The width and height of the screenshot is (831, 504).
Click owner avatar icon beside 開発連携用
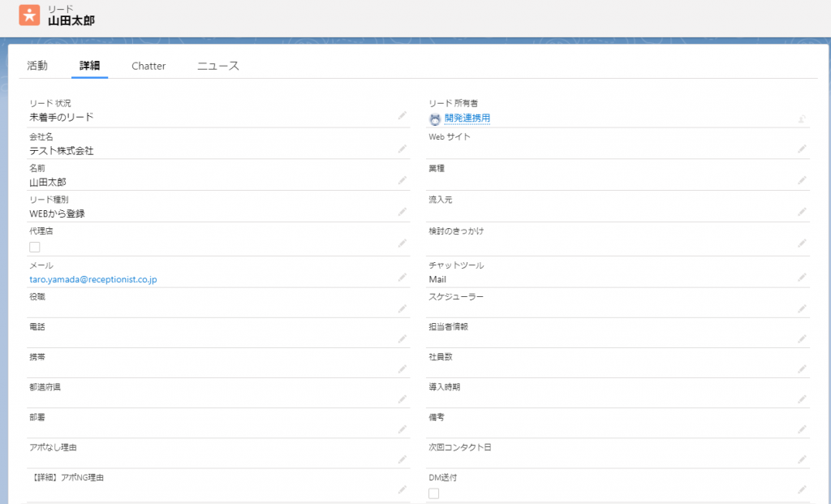[x=435, y=118]
